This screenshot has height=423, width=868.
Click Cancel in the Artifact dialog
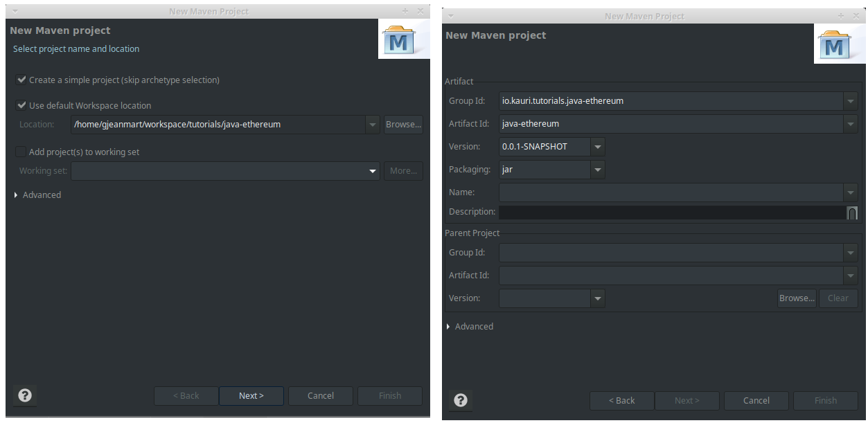pyautogui.click(x=756, y=401)
